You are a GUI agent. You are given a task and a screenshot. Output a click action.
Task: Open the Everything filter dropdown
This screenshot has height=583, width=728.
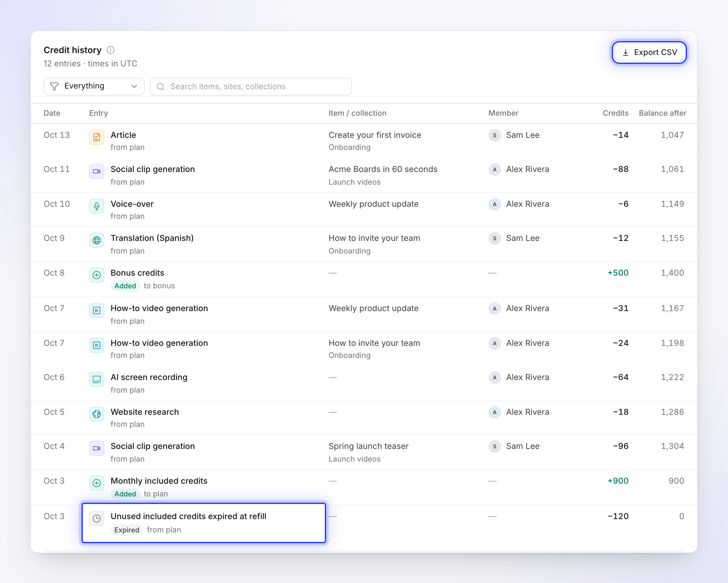point(94,86)
